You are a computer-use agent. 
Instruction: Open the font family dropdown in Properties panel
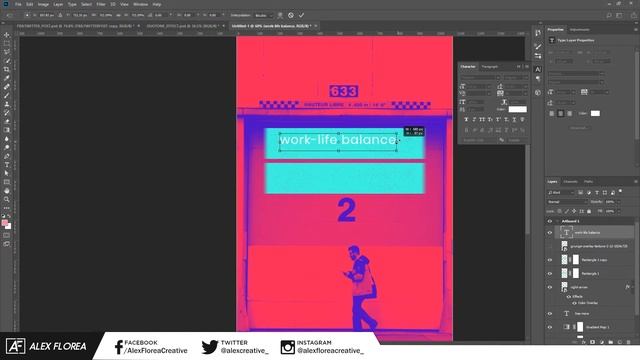click(x=576, y=74)
